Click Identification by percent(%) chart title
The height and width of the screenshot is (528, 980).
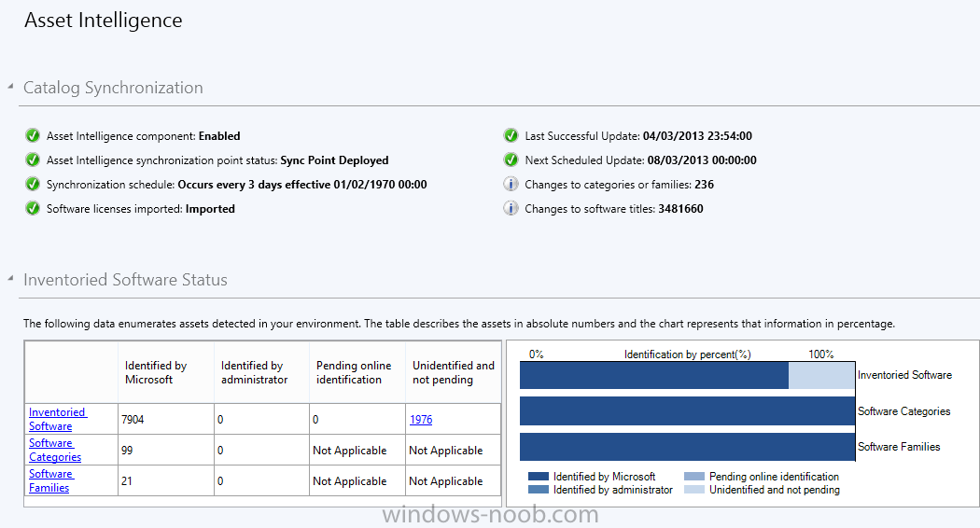(688, 354)
